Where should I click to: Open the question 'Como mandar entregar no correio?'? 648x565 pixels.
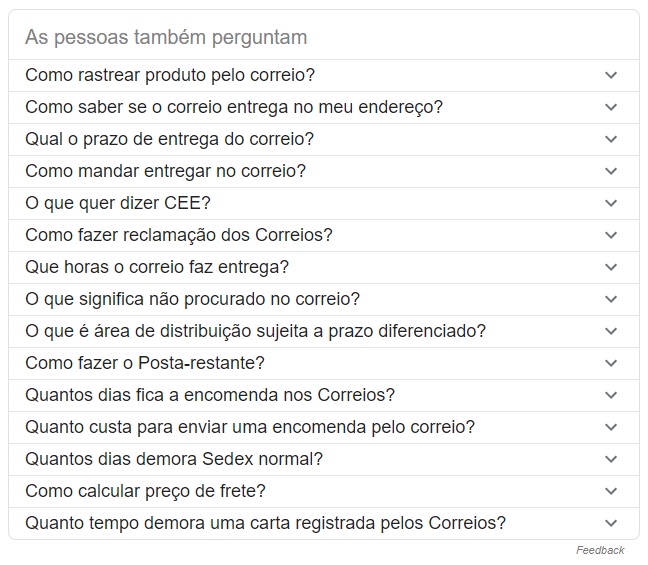(165, 171)
